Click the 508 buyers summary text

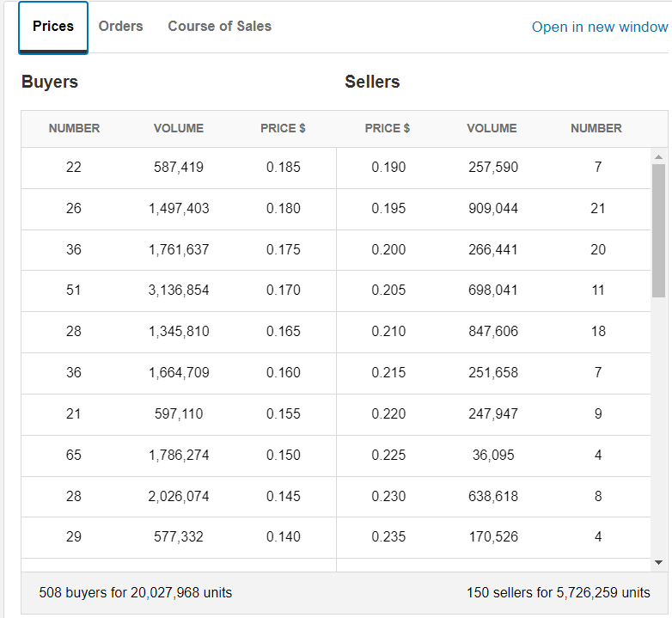coord(136,593)
